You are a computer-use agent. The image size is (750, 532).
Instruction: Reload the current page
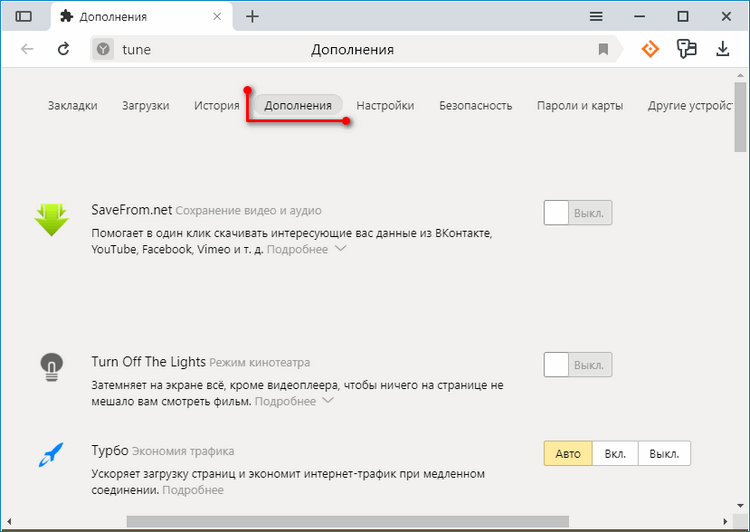pos(64,49)
